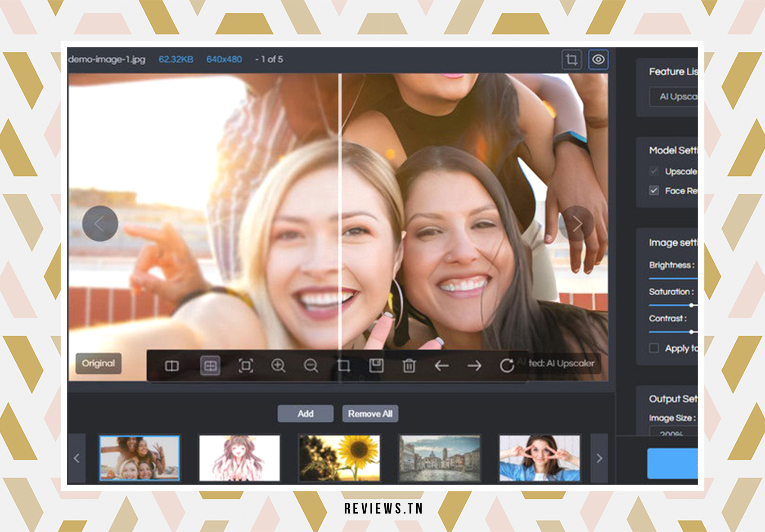Click the undo left arrow icon
The width and height of the screenshot is (765, 532).
pyautogui.click(x=441, y=365)
